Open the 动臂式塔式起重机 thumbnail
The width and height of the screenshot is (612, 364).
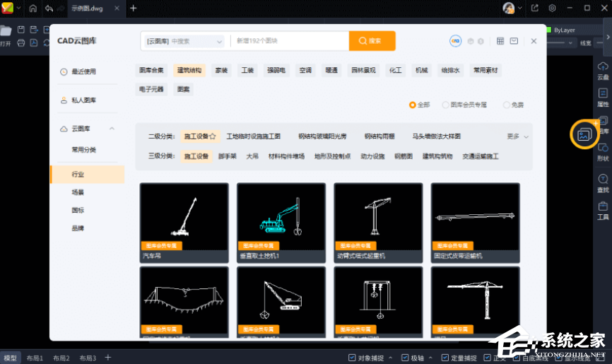pos(378,223)
